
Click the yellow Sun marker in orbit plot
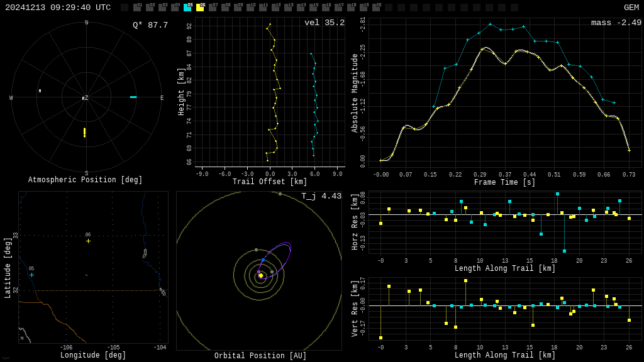(260, 275)
